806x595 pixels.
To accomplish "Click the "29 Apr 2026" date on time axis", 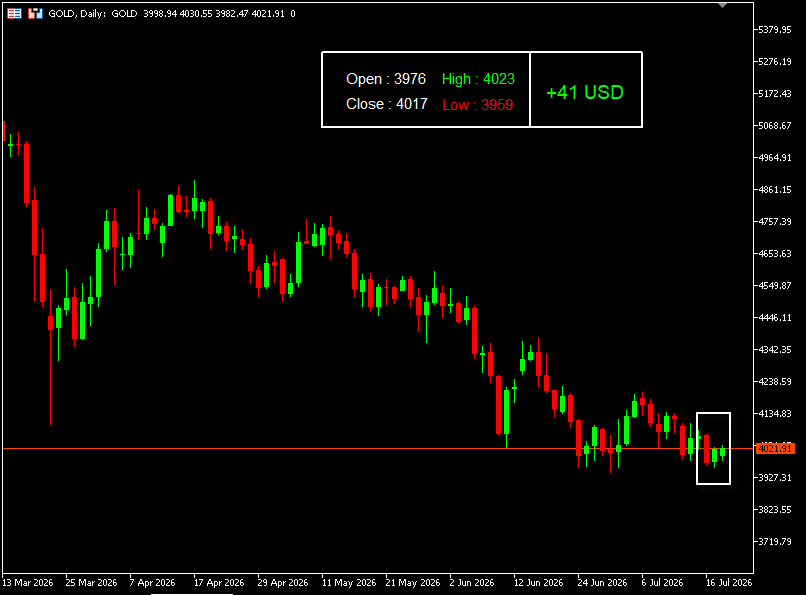I will click(283, 583).
